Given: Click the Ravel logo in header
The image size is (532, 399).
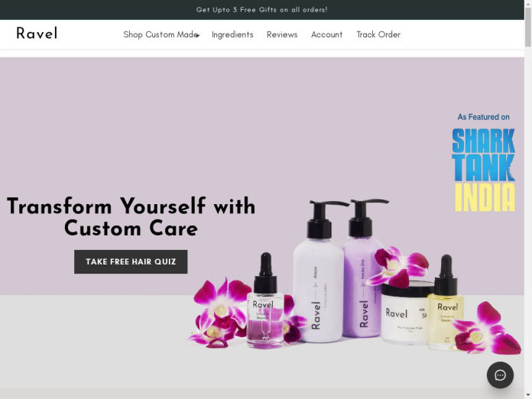Looking at the screenshot, I should 37,34.
